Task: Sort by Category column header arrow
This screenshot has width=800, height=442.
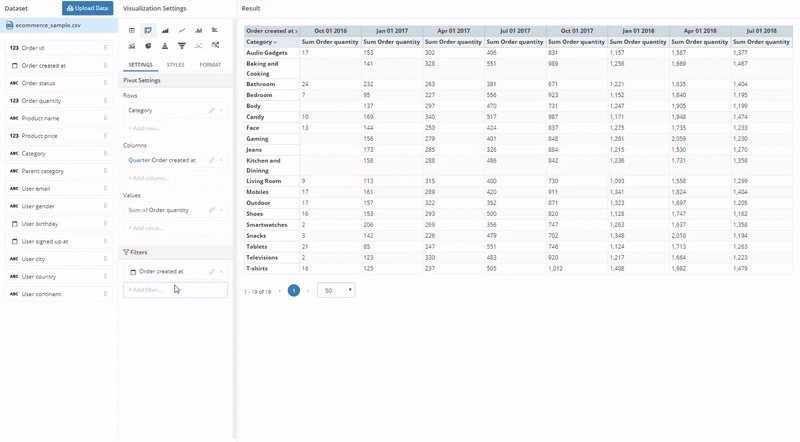Action: tap(273, 42)
